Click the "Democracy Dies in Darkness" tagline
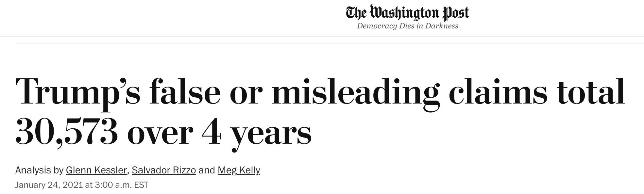The height and width of the screenshot is (194, 644). pos(407,26)
